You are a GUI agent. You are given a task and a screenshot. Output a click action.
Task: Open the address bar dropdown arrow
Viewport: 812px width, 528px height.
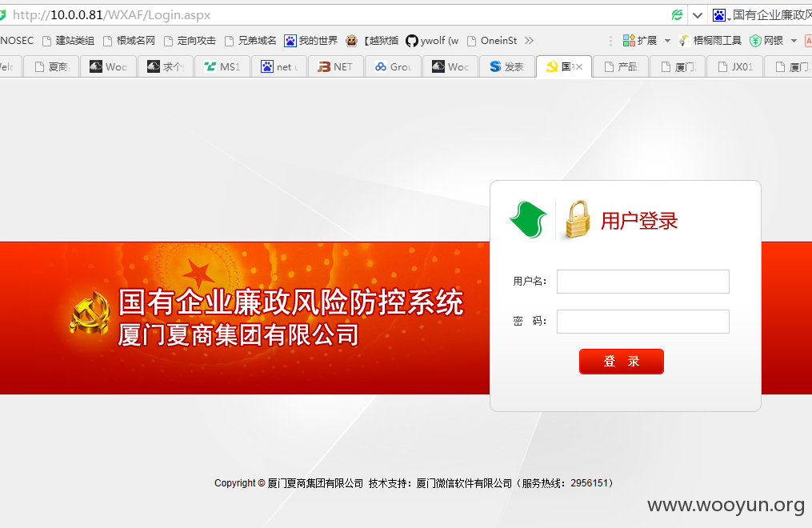click(x=698, y=15)
